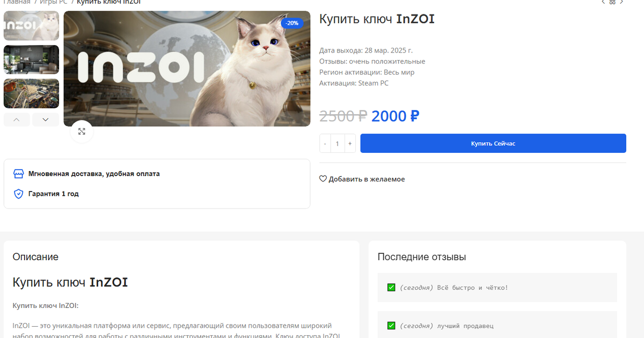The height and width of the screenshot is (338, 644).
Task: Click the shield guarantee icon
Action: pos(18,194)
